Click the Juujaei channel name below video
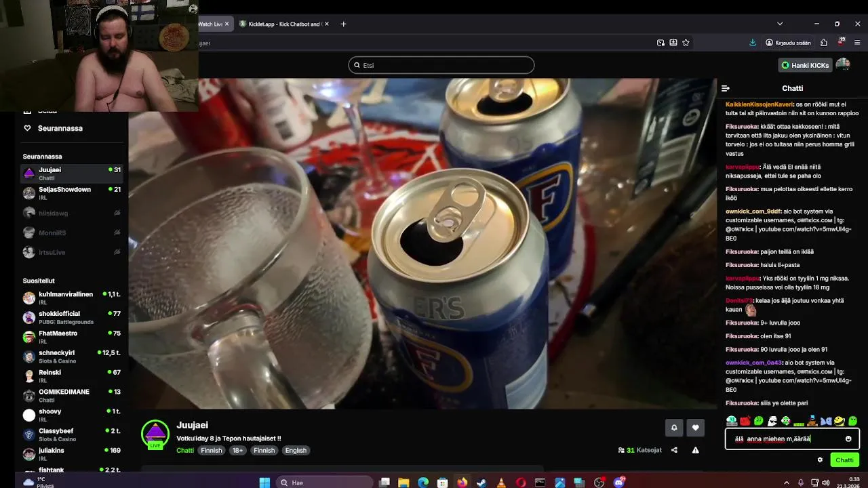Image resolution: width=868 pixels, height=488 pixels. click(x=193, y=425)
